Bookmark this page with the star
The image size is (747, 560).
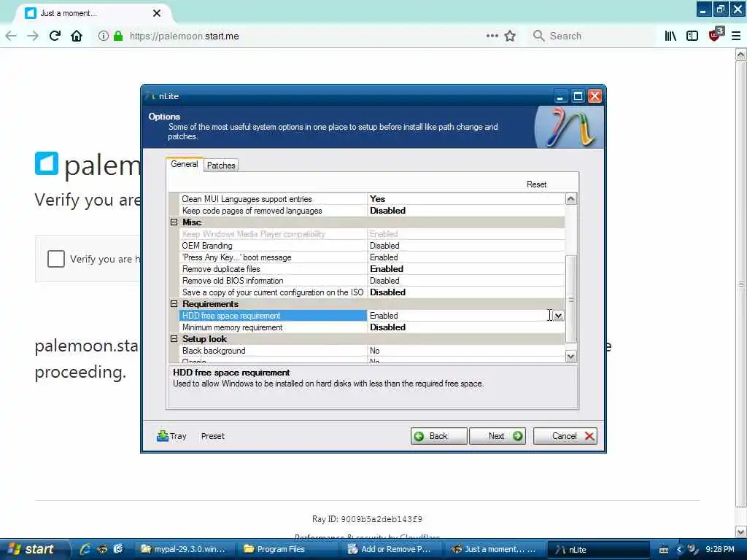(510, 36)
